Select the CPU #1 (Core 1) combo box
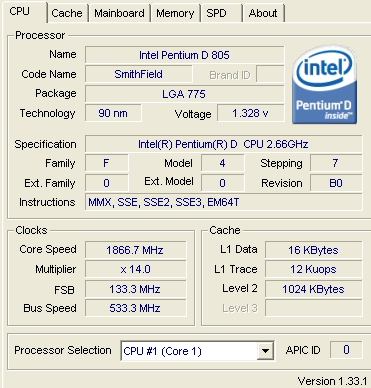The height and width of the screenshot is (388, 371). coord(197,351)
